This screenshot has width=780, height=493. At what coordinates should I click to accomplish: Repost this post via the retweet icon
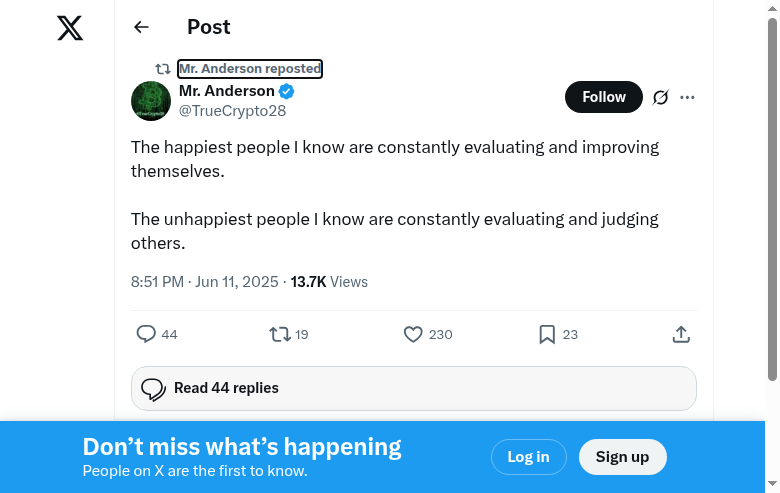click(280, 334)
